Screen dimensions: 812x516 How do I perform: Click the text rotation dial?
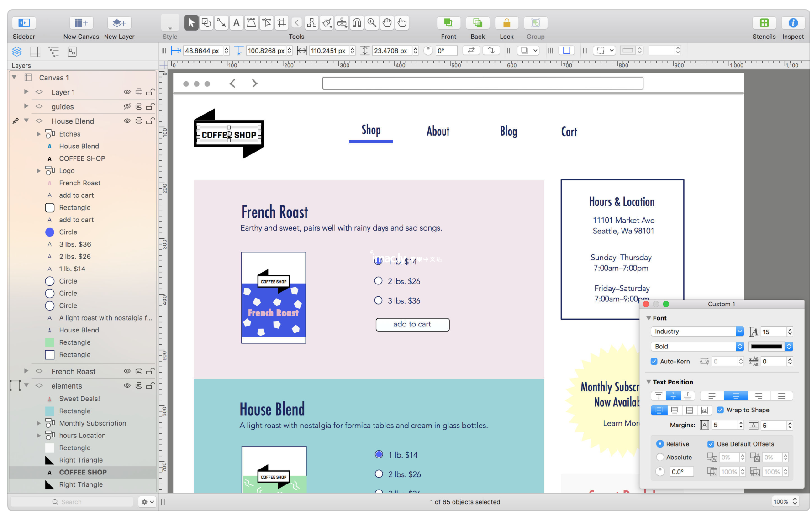[660, 472]
